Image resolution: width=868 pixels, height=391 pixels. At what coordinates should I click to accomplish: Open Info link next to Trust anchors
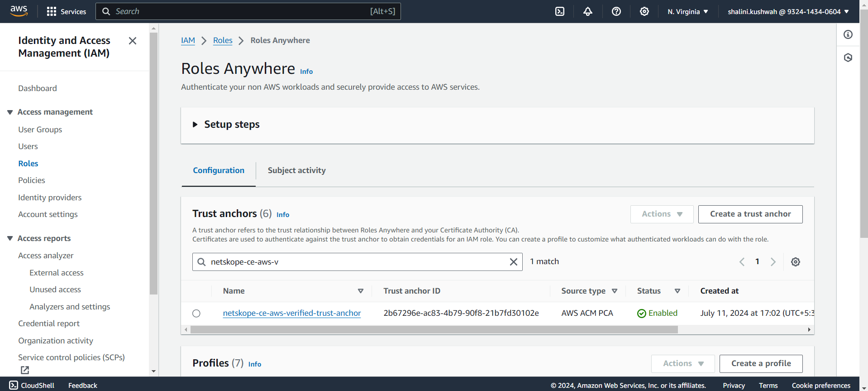pyautogui.click(x=283, y=215)
